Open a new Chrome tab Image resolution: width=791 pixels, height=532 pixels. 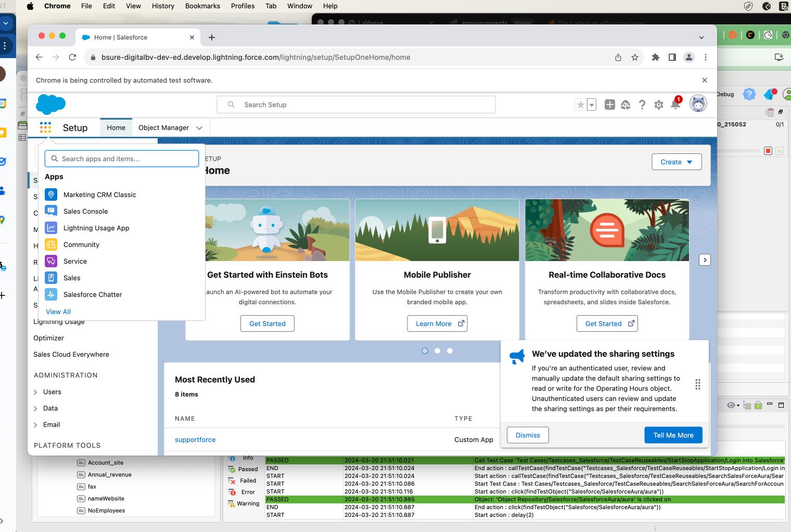coord(212,37)
